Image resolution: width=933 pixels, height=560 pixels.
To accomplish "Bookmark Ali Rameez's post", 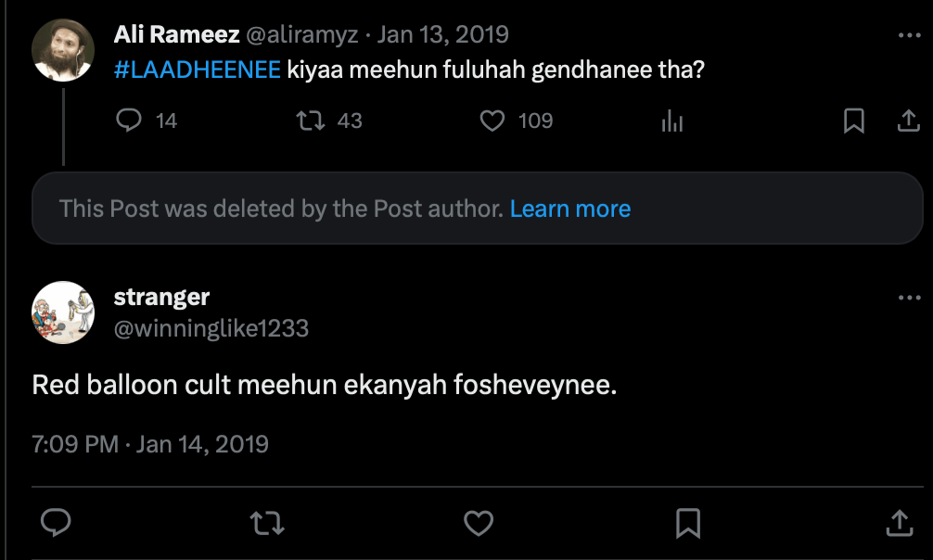I will coord(853,121).
